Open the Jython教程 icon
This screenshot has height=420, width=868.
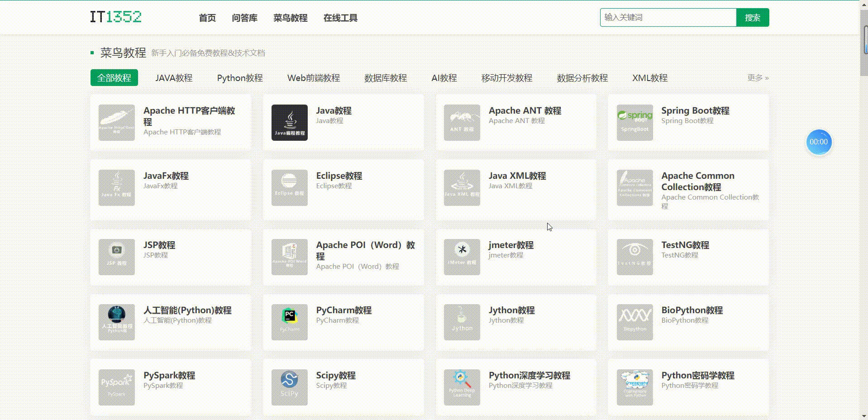click(x=462, y=322)
